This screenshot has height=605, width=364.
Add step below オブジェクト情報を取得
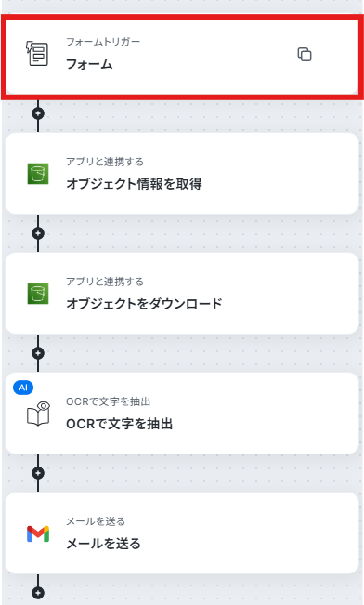pos(38,233)
